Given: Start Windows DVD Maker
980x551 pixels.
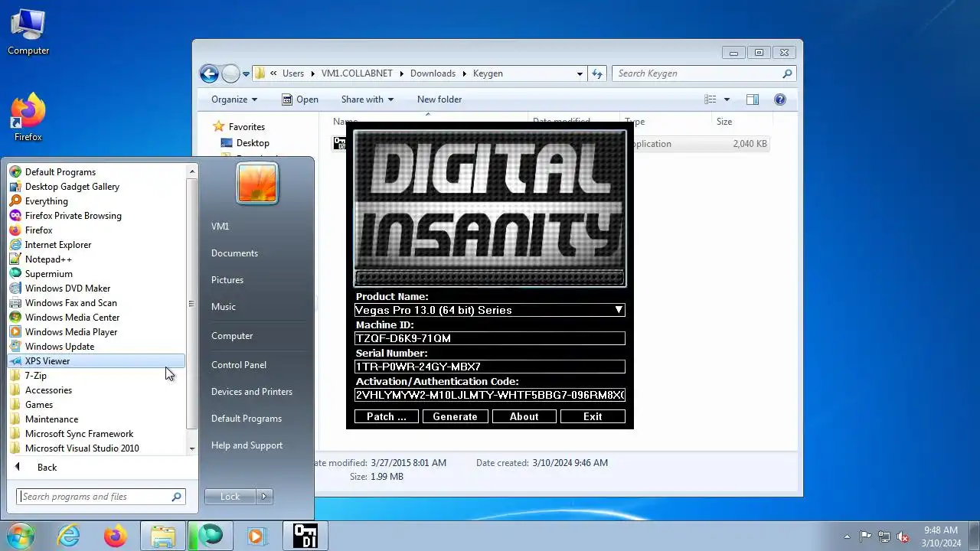Looking at the screenshot, I should tap(96, 289).
